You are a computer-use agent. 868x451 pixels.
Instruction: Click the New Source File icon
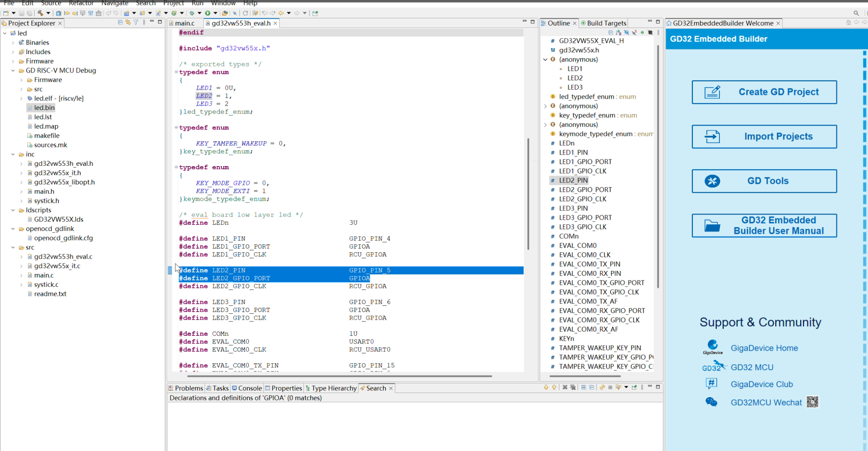pos(158,13)
